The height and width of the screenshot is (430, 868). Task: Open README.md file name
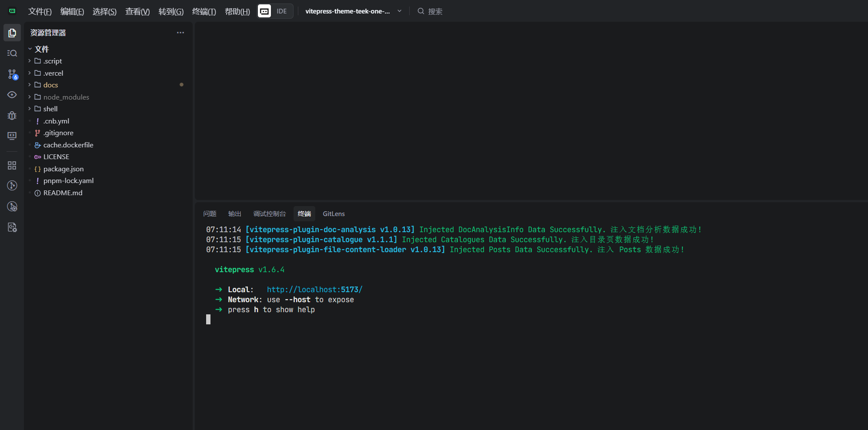(x=63, y=193)
